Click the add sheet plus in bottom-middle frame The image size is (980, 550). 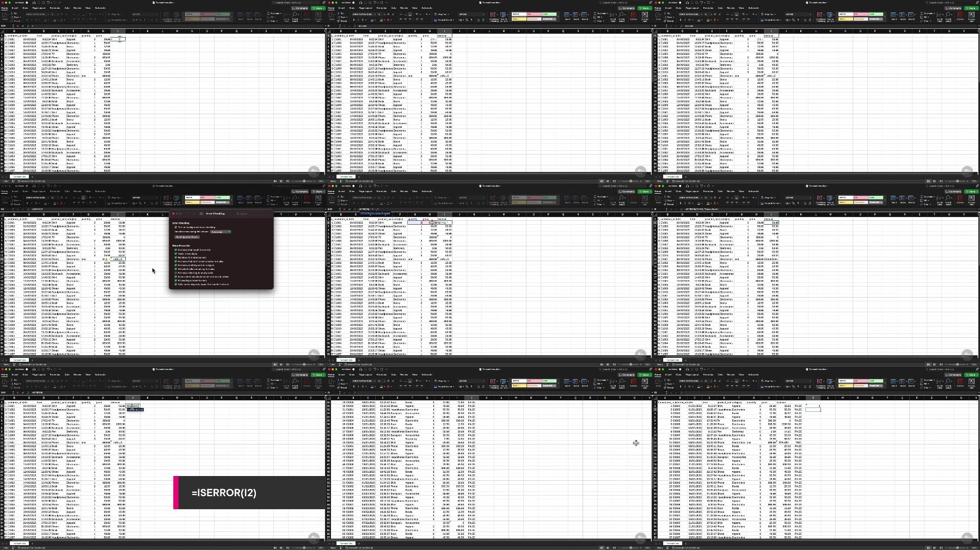(358, 543)
